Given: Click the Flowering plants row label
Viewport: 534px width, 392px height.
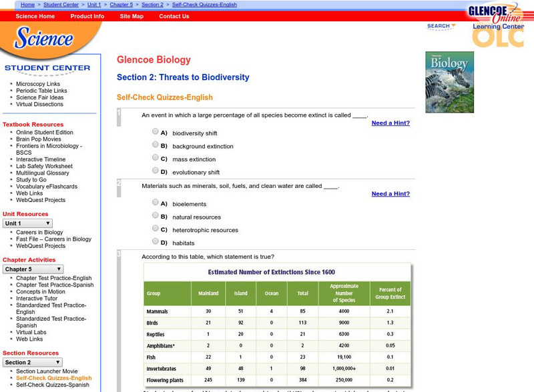Looking at the screenshot, I should coord(165,380).
